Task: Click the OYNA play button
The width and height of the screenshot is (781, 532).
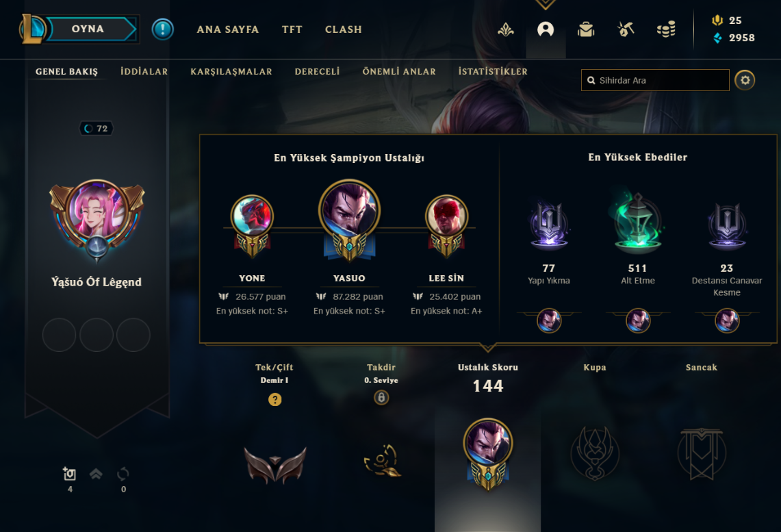Action: [89, 29]
